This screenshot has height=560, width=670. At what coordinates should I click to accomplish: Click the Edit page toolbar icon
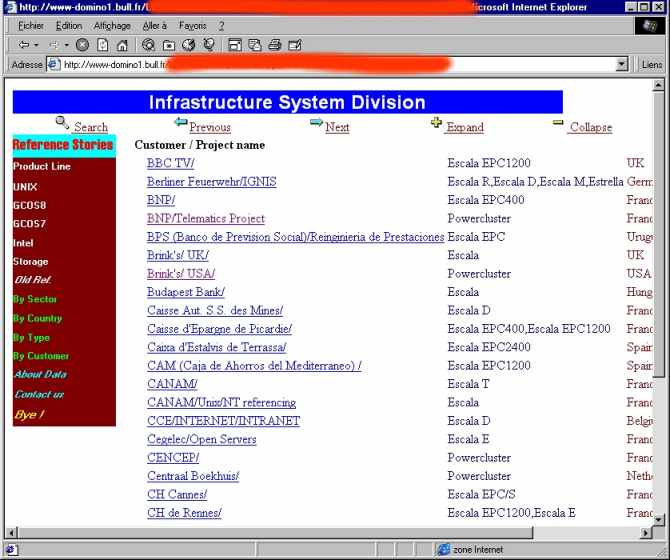pyautogui.click(x=295, y=44)
